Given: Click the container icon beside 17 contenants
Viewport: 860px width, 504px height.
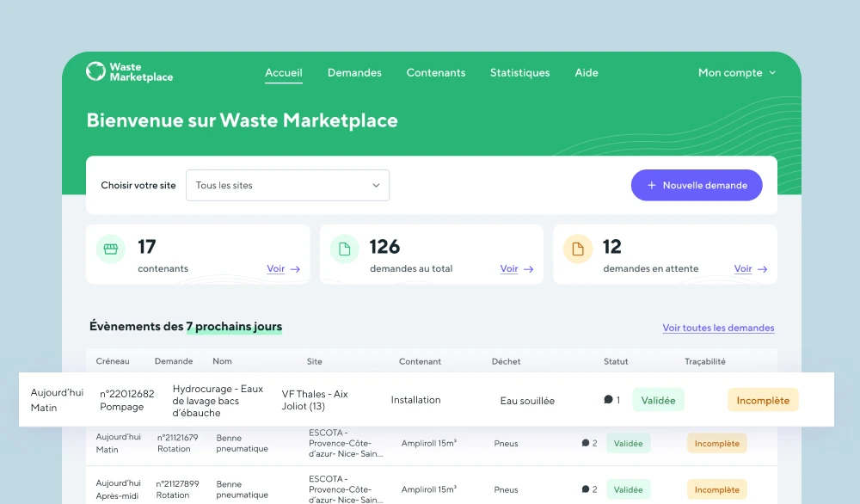Looking at the screenshot, I should point(111,249).
